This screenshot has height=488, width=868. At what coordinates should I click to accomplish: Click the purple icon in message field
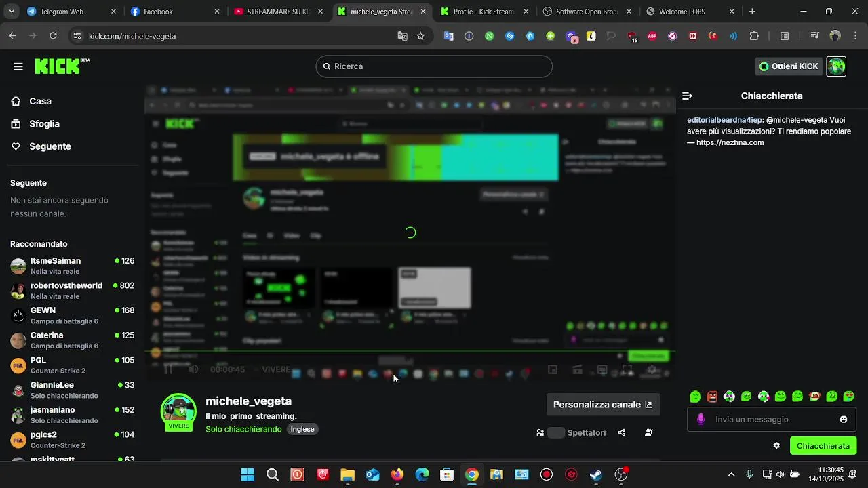pyautogui.click(x=701, y=420)
